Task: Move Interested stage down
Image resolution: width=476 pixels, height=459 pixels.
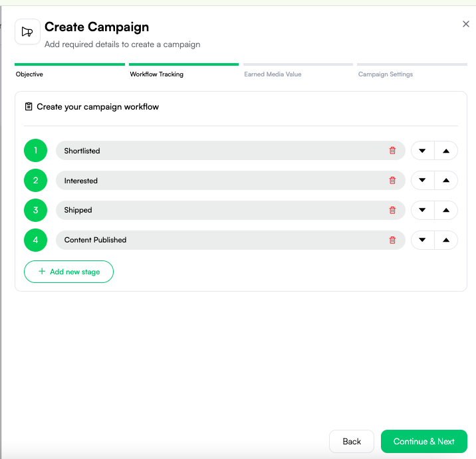Action: click(x=422, y=180)
